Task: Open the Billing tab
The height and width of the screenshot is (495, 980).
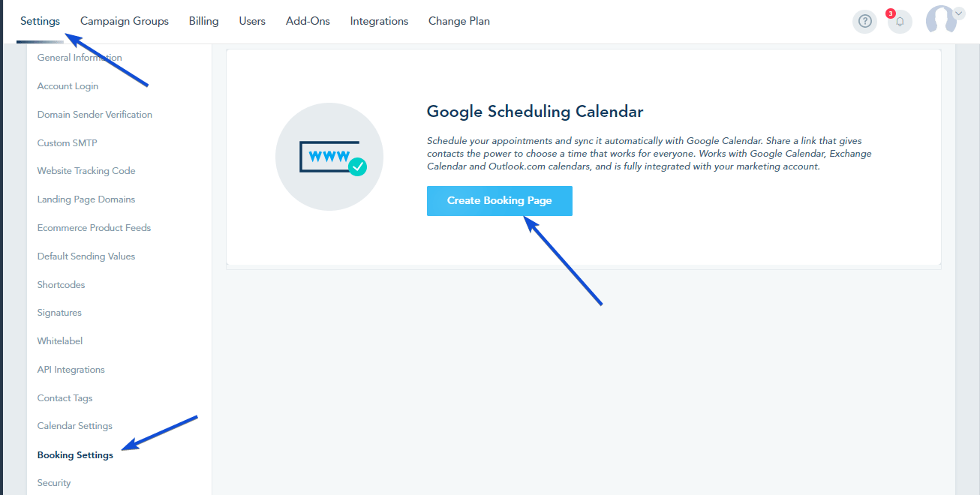Action: [x=204, y=21]
